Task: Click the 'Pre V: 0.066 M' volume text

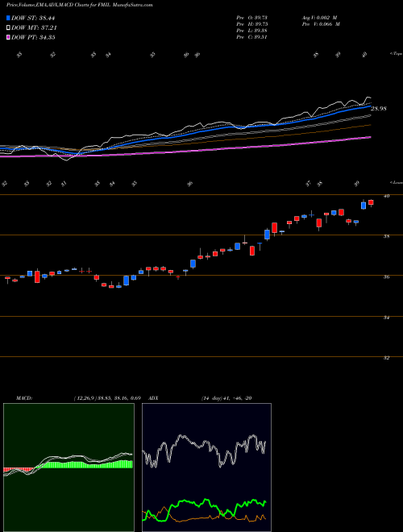Action: click(322, 24)
